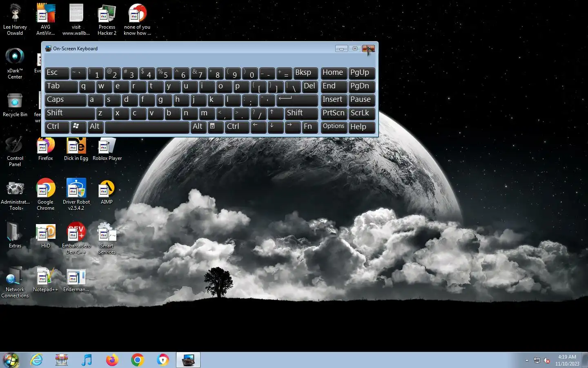Viewport: 588px width, 368px height.
Task: Toggle the right Ctrl key
Action: (x=237, y=127)
